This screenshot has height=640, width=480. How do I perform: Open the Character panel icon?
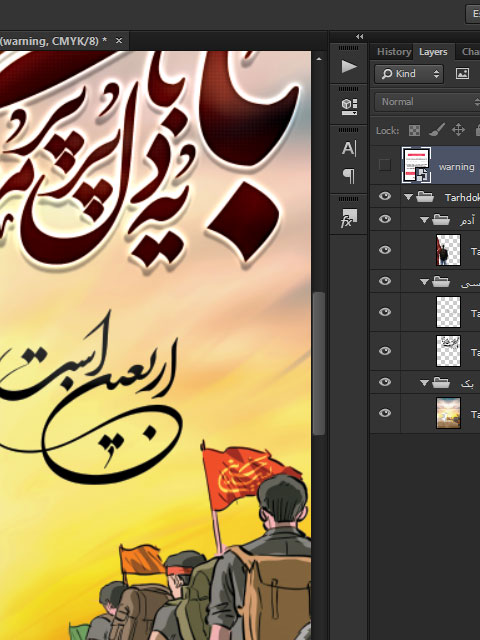click(349, 149)
